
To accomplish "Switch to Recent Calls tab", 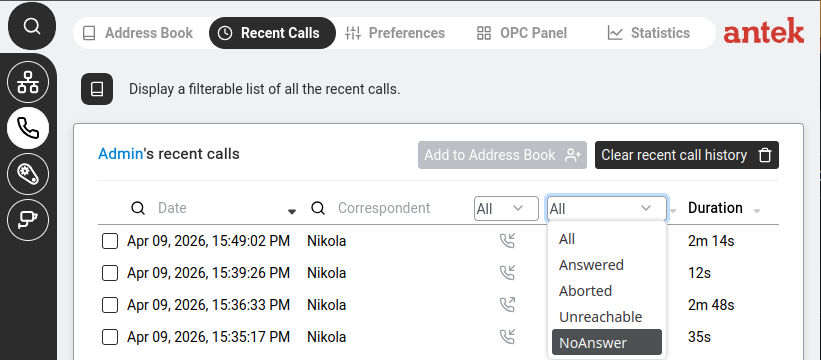I will (272, 33).
